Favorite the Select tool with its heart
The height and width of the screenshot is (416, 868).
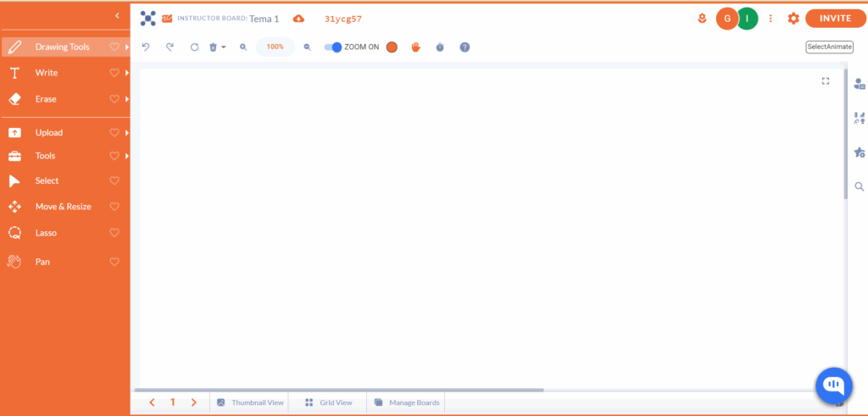point(114,180)
